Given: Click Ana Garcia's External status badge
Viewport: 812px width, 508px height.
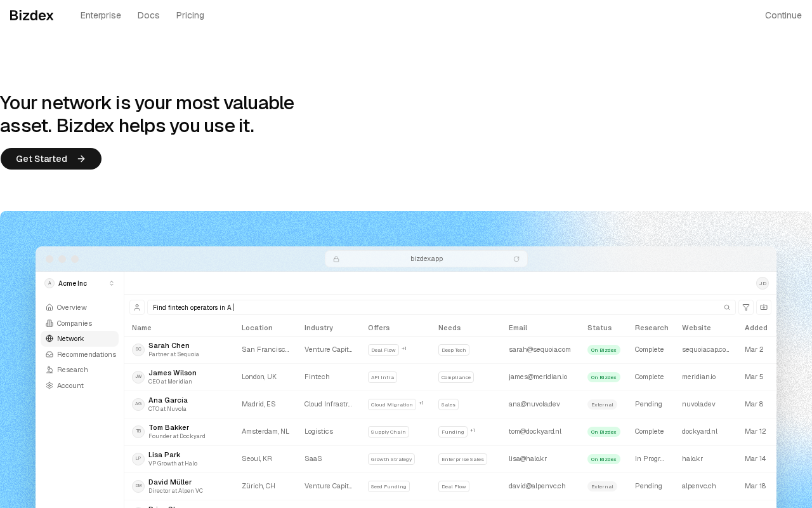Looking at the screenshot, I should [x=602, y=404].
